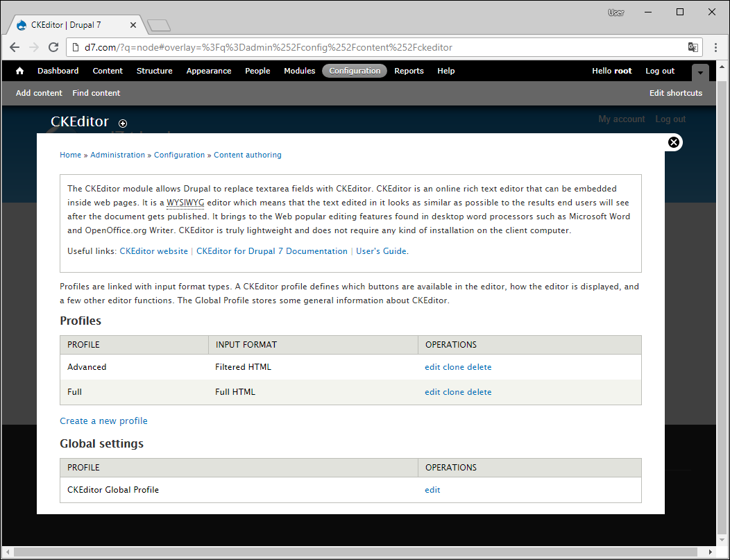Open the Structure menu in admin toolbar
This screenshot has width=730, height=560.
154,71
